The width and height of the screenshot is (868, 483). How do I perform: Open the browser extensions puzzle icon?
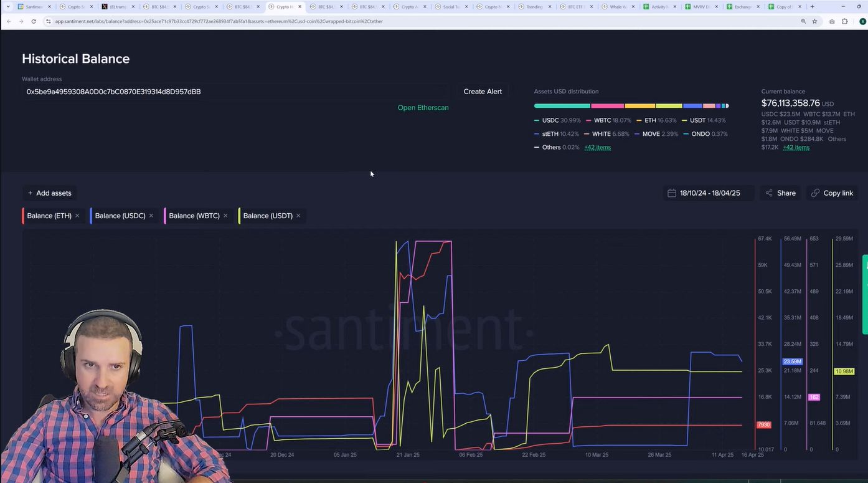[x=844, y=21]
